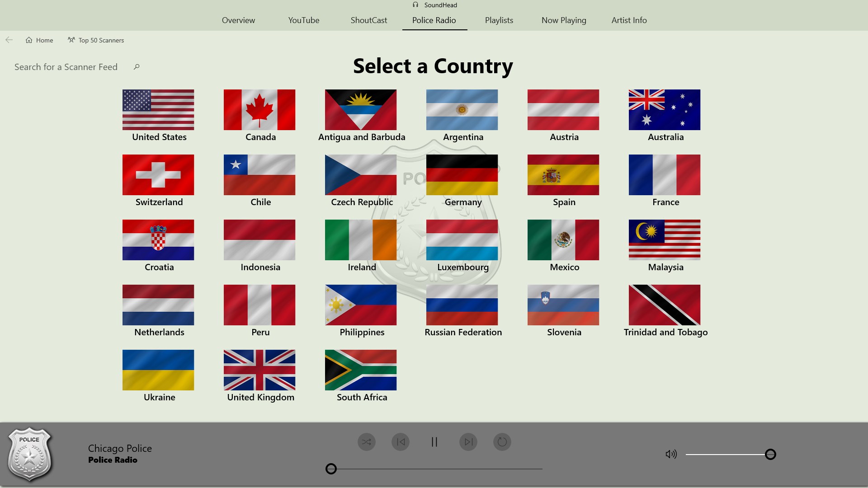Go back with the arrow icon

[x=9, y=40]
